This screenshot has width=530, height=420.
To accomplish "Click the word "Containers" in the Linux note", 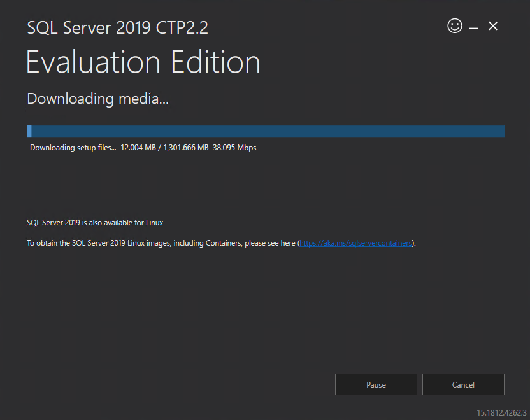I will (x=224, y=243).
